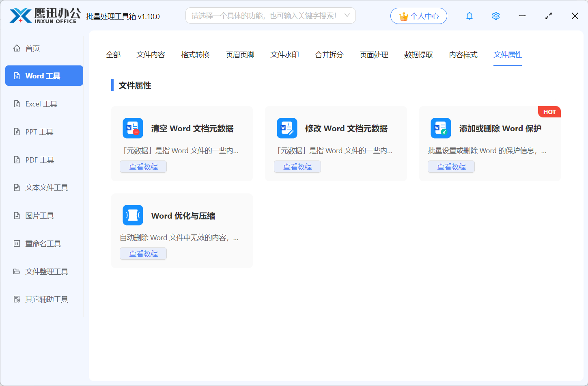Click the Word 优化与压缩 tool icon

point(132,215)
